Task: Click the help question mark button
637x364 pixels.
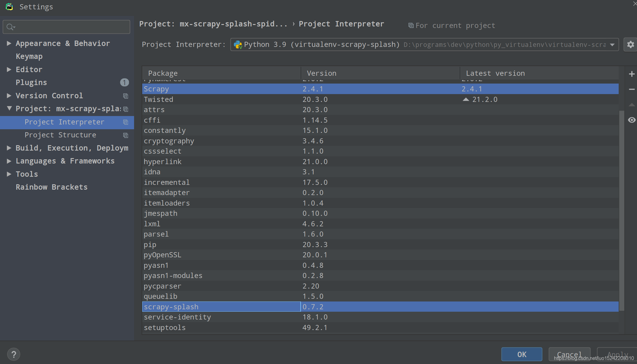Action: [14, 354]
